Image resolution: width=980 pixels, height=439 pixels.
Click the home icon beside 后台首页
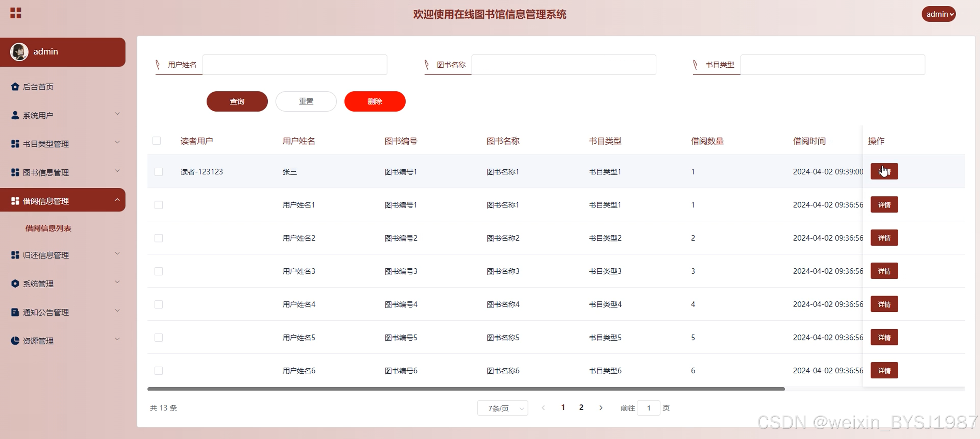click(x=15, y=87)
